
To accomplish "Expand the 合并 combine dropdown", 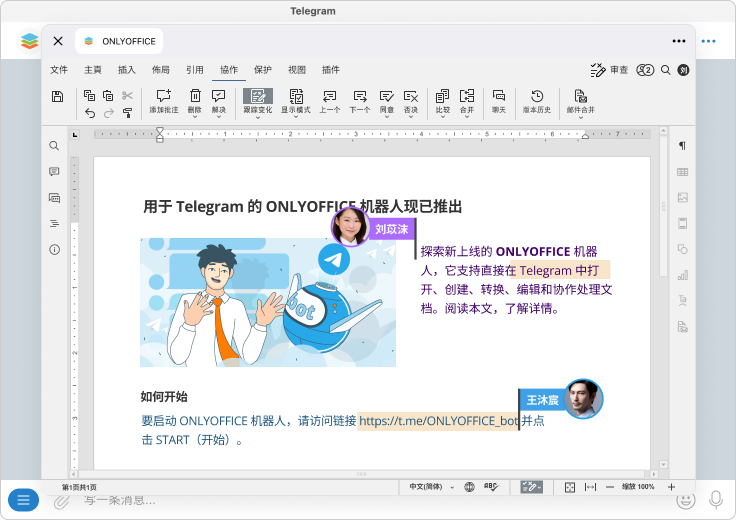I will 467,116.
